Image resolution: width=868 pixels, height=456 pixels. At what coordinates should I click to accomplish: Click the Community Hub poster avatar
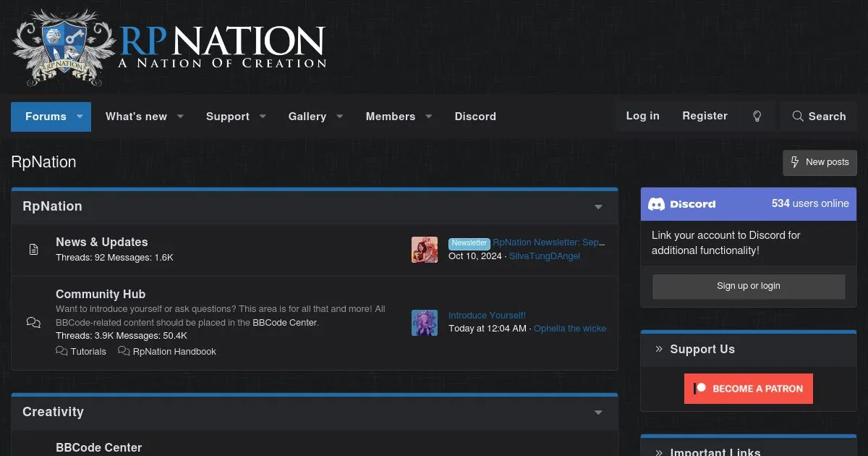pyautogui.click(x=425, y=323)
